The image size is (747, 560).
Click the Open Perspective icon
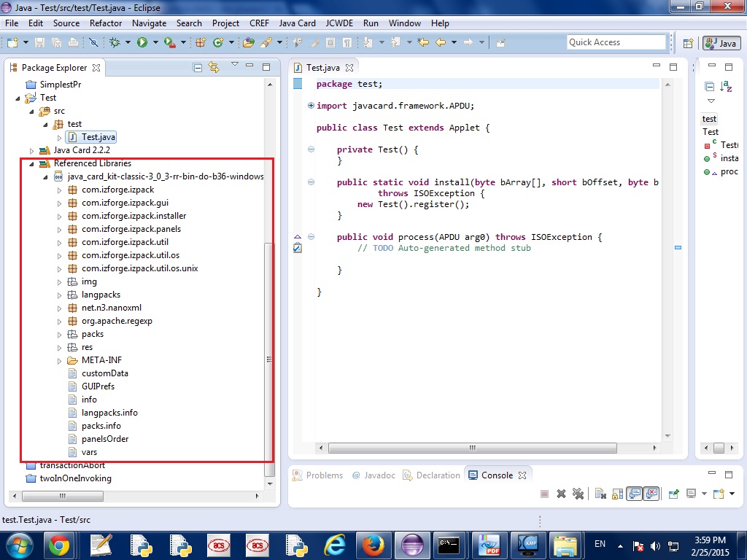pos(688,43)
